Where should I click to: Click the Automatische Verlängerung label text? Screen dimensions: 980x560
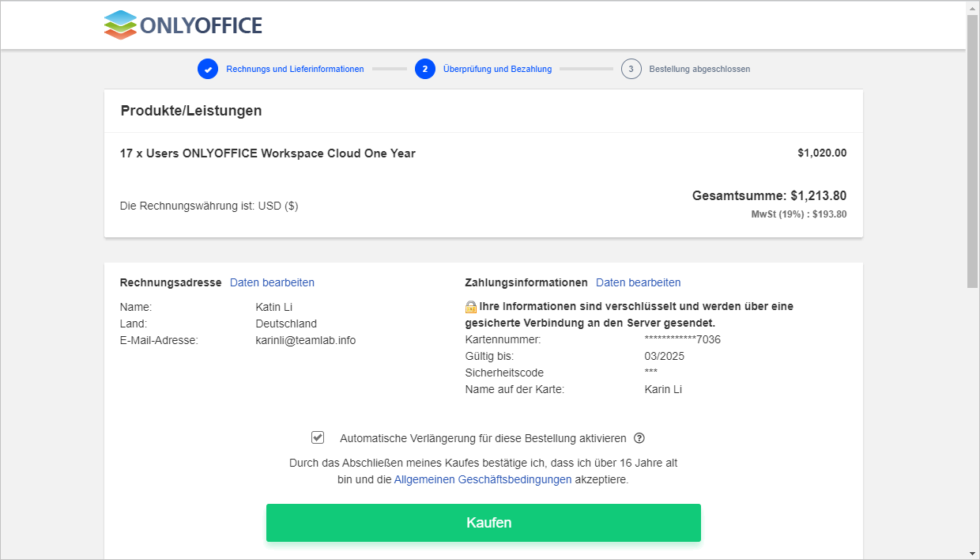click(483, 438)
